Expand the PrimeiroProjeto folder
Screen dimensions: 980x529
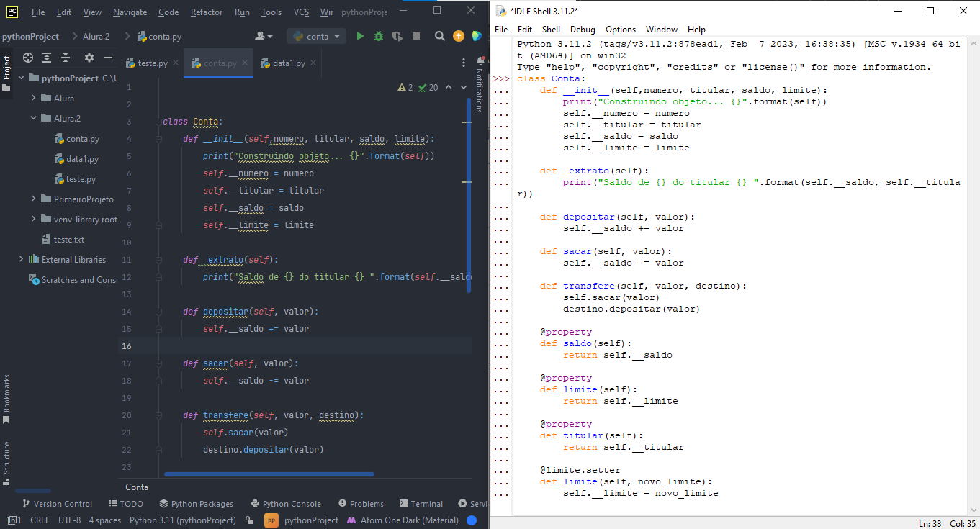pyautogui.click(x=34, y=199)
